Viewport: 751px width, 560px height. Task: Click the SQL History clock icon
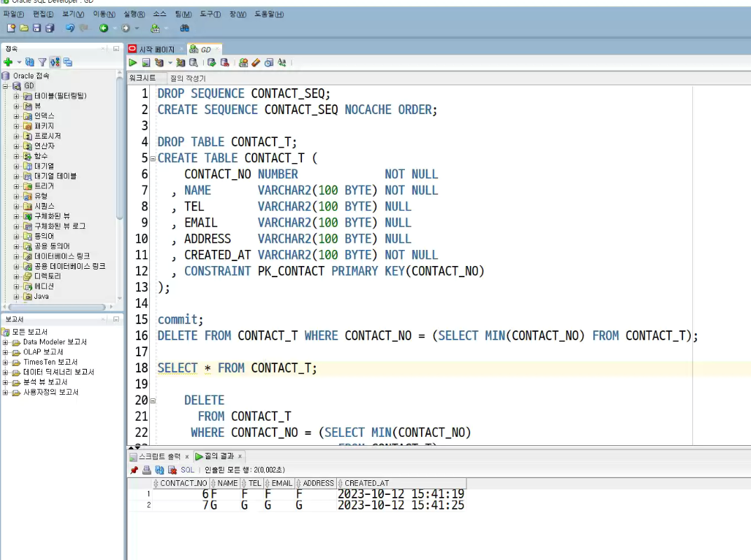(x=269, y=63)
